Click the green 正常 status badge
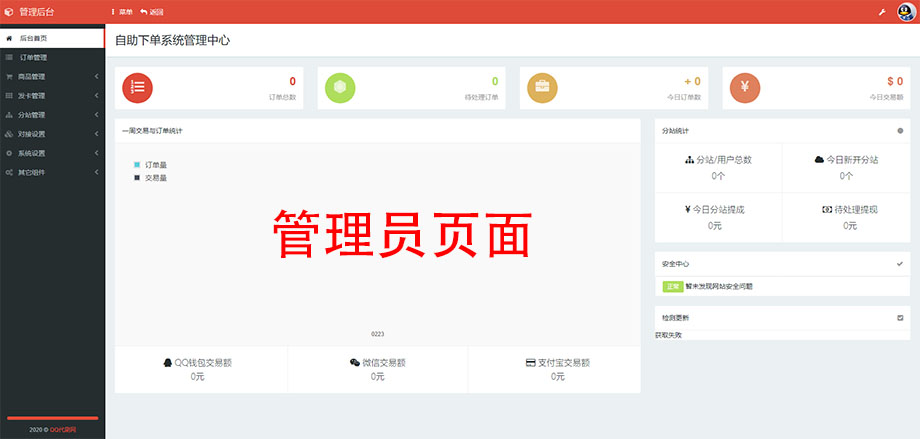 [673, 286]
